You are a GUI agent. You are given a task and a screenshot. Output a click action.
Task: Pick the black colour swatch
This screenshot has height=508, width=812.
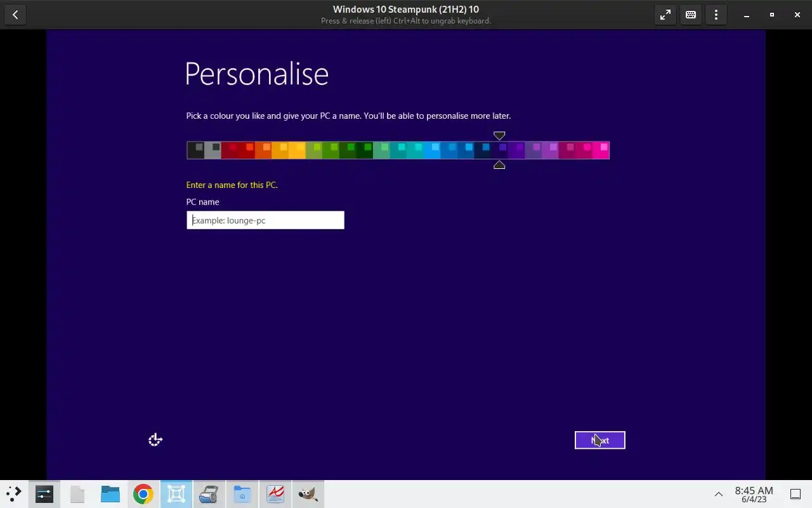195,150
